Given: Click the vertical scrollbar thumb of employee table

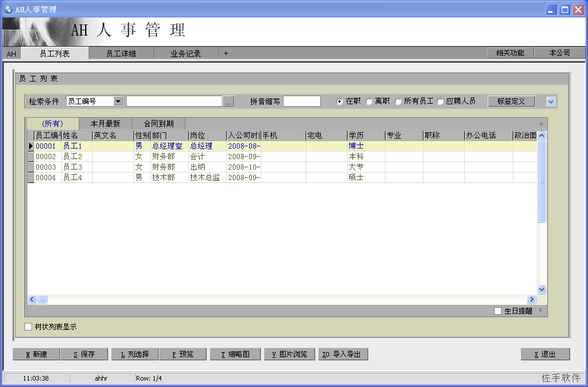Looking at the screenshot, I should coord(541,182).
